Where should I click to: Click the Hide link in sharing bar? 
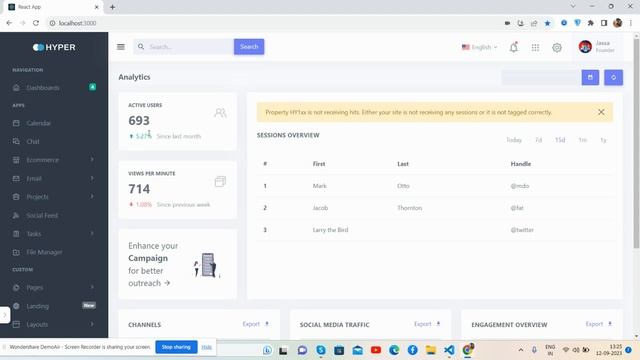click(207, 347)
